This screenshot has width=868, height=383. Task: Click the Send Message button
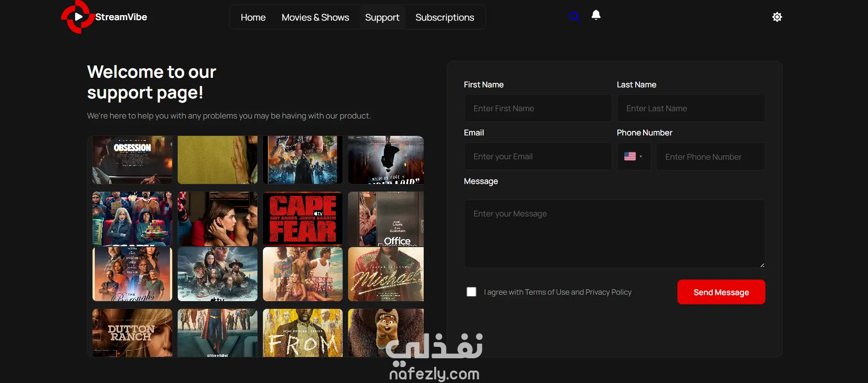[721, 292]
